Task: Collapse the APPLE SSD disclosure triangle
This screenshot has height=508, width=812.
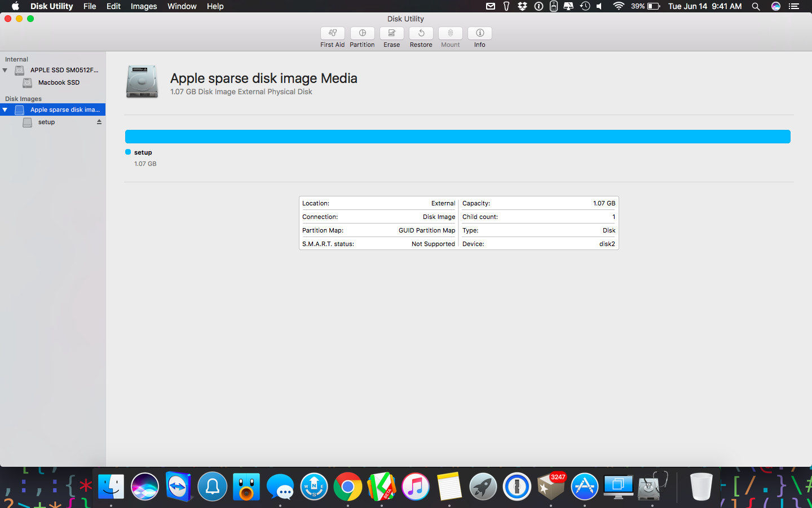Action: click(5, 71)
